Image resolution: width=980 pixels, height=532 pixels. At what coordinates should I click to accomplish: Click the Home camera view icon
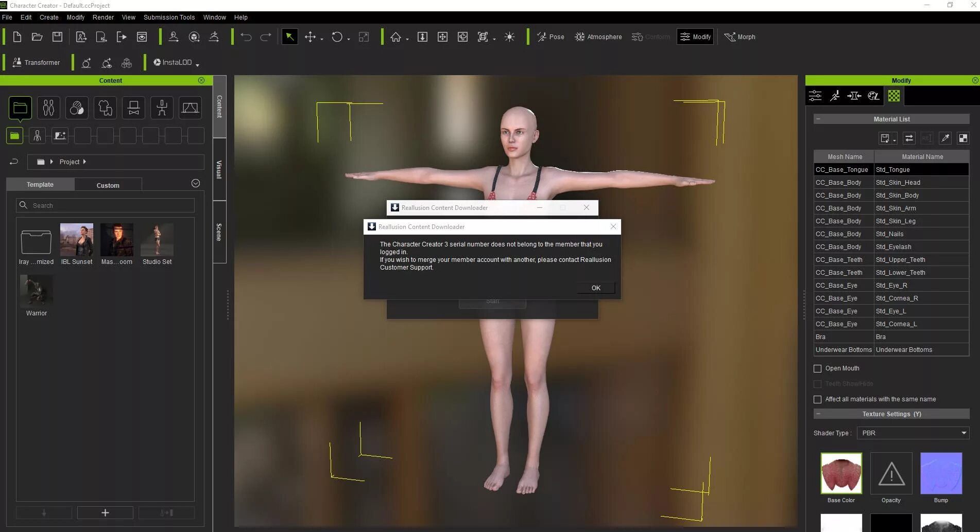[x=396, y=37]
